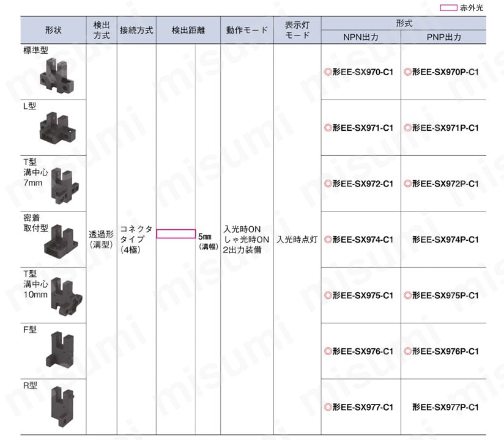The height and width of the screenshot is (440, 504).
Task: Click the circle mark beside 形EE-SX972-C1
Action: click(x=328, y=184)
